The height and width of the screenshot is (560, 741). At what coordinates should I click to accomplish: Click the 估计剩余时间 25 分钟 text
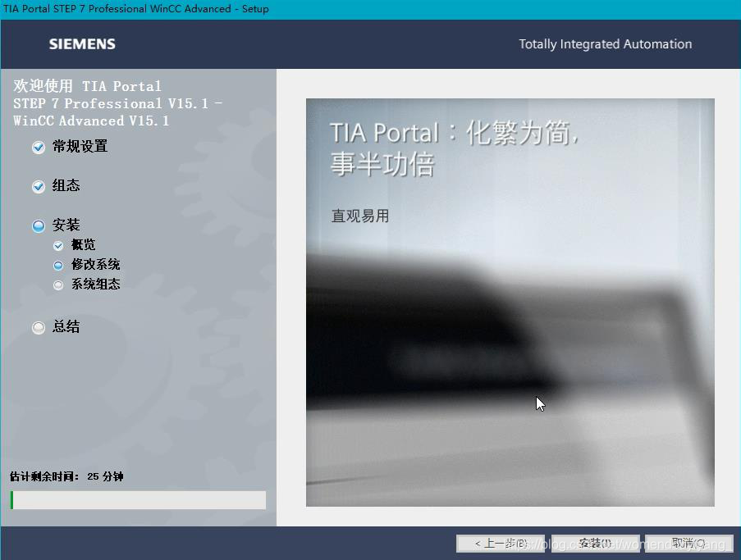pyautogui.click(x=66, y=476)
